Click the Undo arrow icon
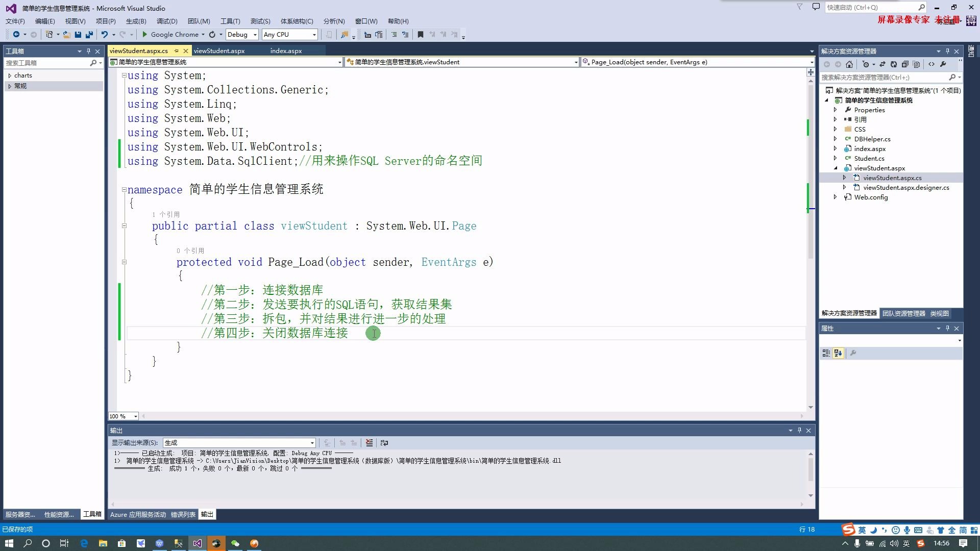 (x=104, y=35)
